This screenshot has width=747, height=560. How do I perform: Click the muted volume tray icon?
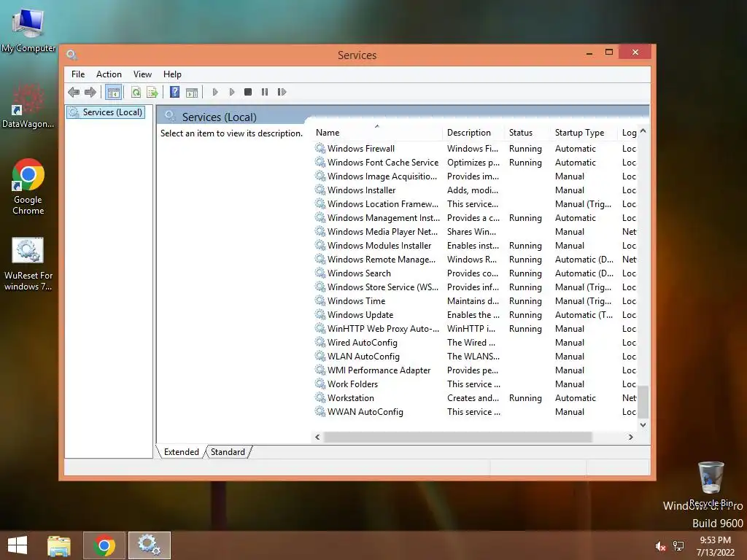pyautogui.click(x=659, y=546)
